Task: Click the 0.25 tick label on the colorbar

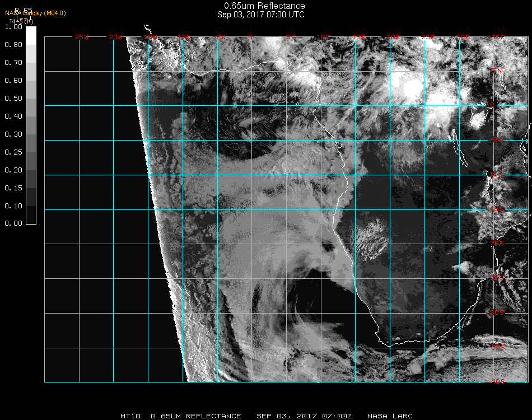Action: click(13, 152)
